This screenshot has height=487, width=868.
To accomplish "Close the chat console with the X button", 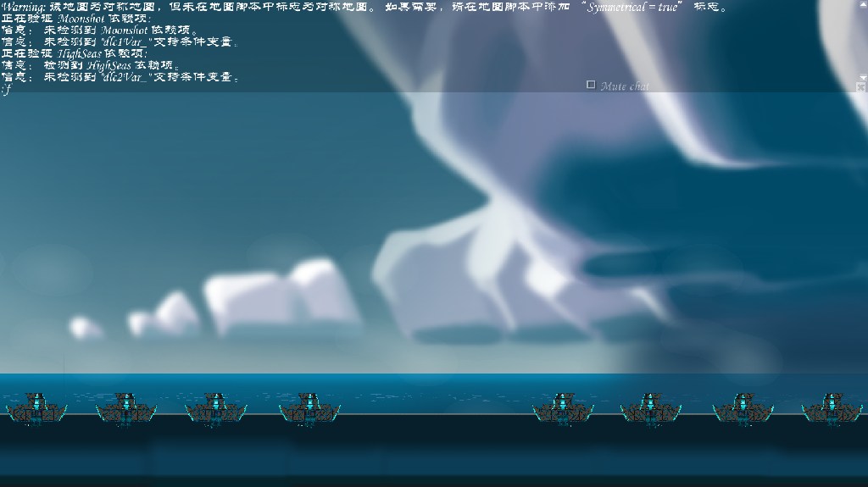I will pyautogui.click(x=861, y=87).
